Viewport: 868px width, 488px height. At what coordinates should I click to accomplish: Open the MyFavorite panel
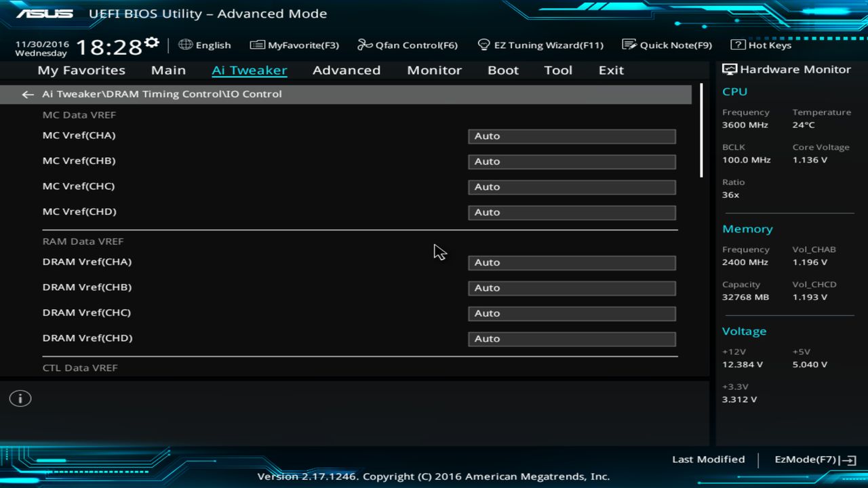[294, 45]
